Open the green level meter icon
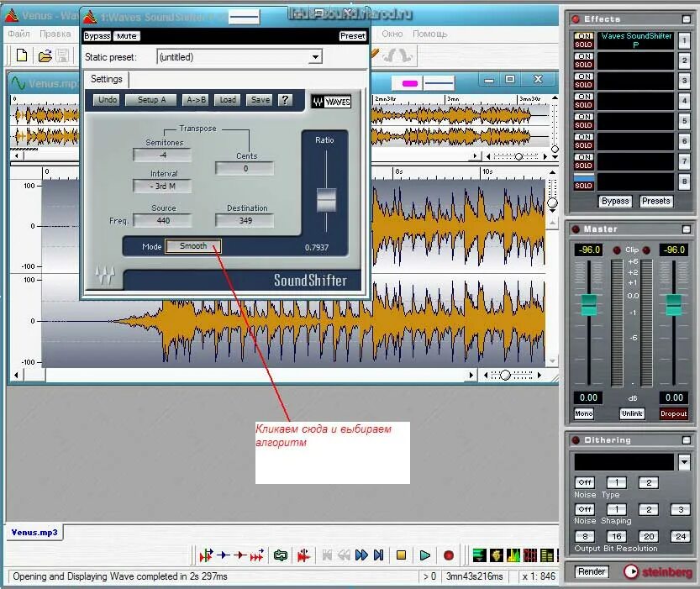 pyautogui.click(x=480, y=555)
